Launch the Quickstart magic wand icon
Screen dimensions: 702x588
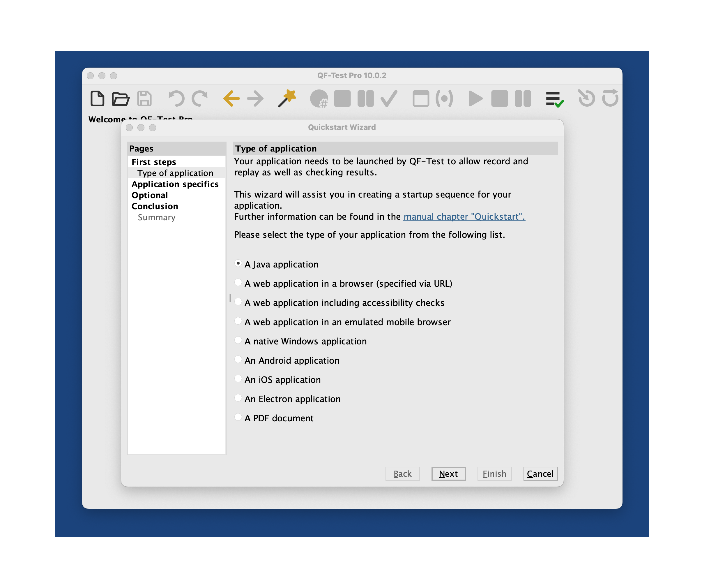[287, 99]
